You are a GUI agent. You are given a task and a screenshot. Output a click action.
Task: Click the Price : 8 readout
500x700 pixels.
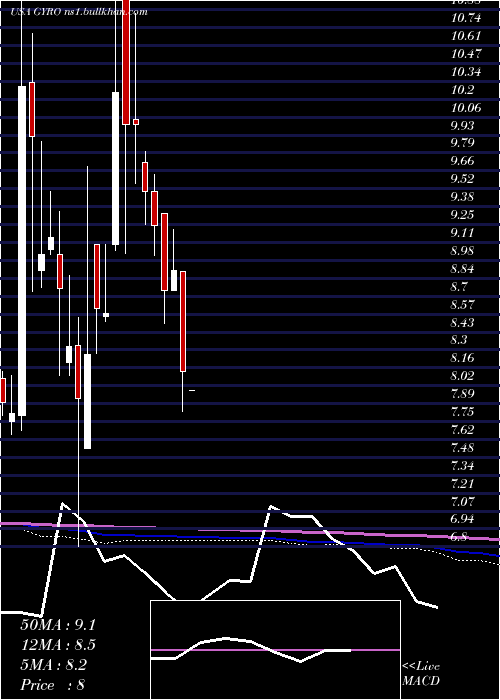pos(53,685)
